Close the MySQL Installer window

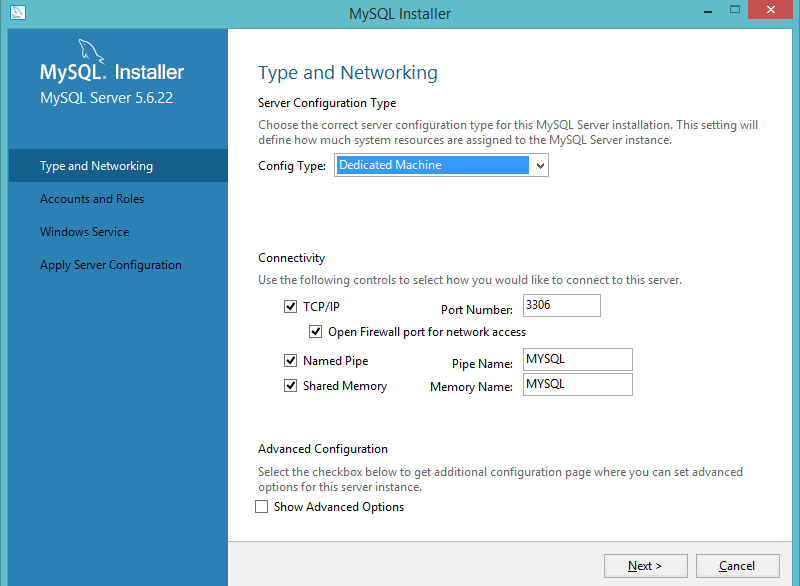(x=771, y=10)
